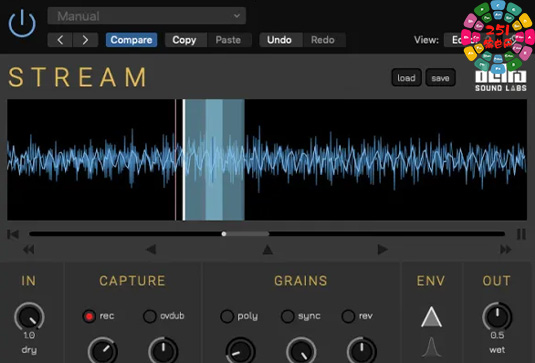Image resolution: width=535 pixels, height=363 pixels.
Task: Toggle the plugin power bypass icon
Action: (x=22, y=23)
